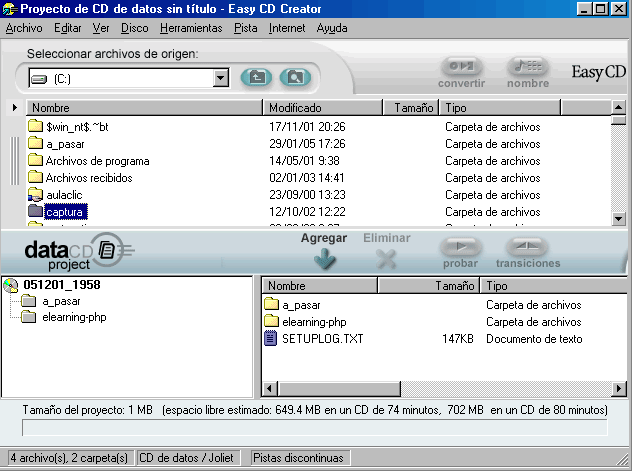This screenshot has height=471, width=632.
Task: Select the captura folder name
Action: (x=64, y=212)
